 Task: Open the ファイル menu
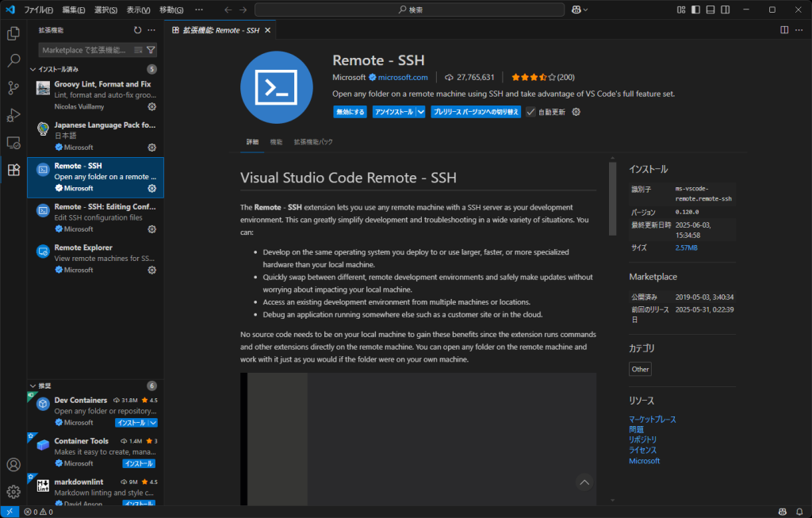[x=38, y=10]
